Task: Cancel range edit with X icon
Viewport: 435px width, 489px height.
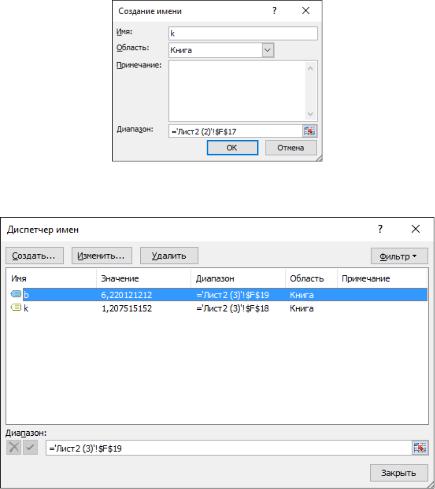Action: click(x=14, y=447)
